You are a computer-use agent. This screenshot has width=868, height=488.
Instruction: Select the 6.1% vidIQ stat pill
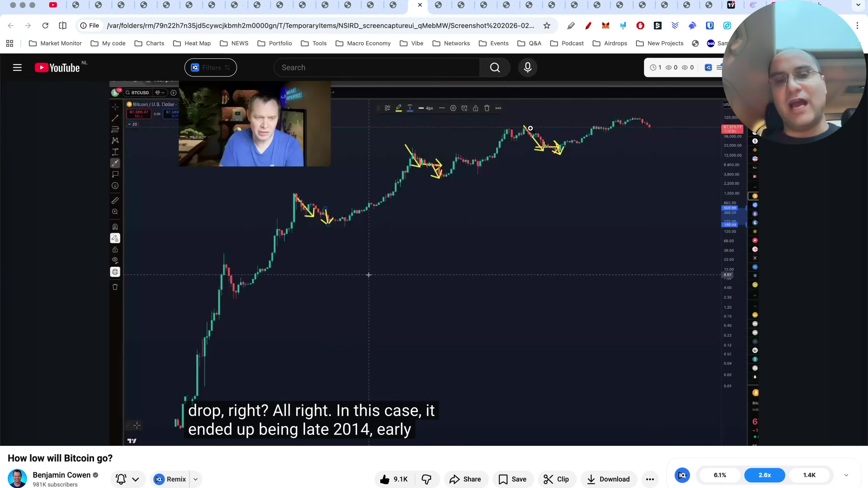coord(720,475)
